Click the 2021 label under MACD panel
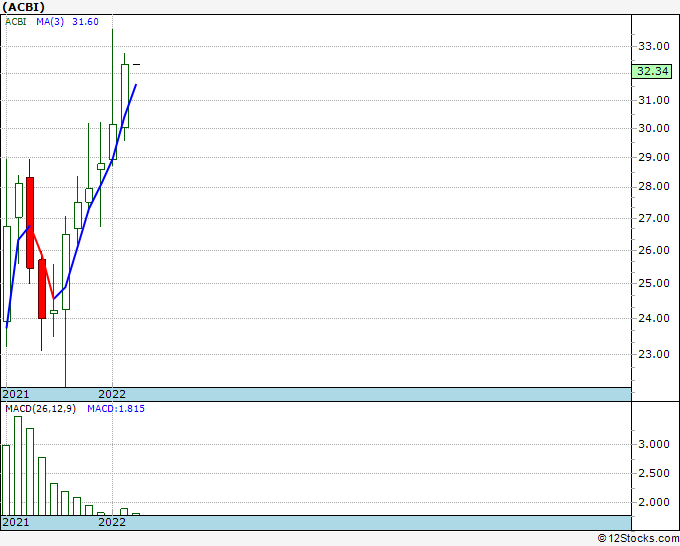680x546 pixels. (x=16, y=522)
